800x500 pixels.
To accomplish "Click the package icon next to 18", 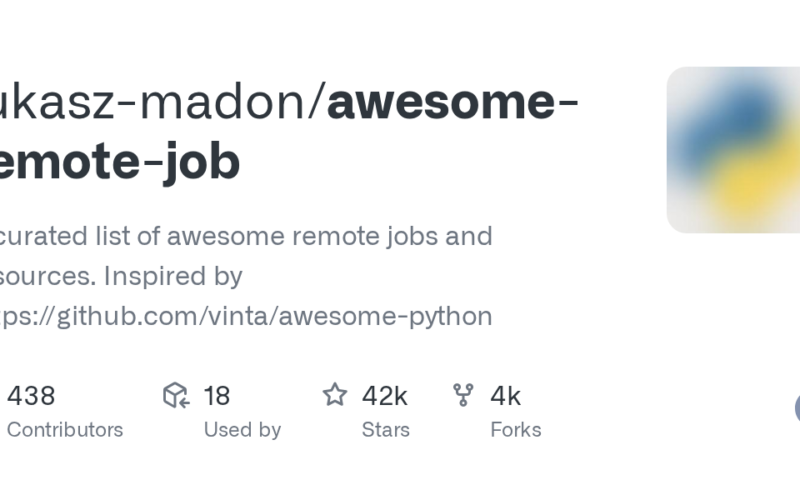I will [x=176, y=396].
